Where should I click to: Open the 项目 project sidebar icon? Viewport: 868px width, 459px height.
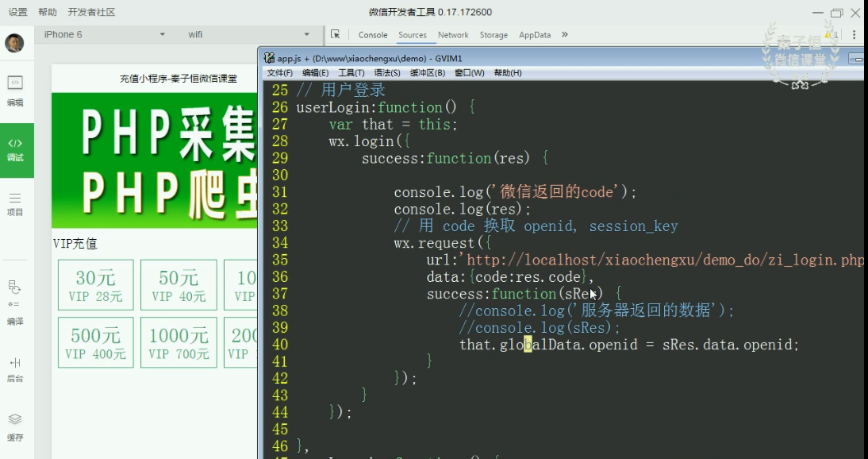coord(15,205)
